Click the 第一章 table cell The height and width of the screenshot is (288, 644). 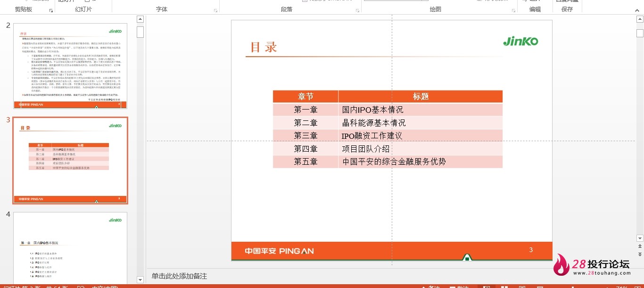pyautogui.click(x=305, y=110)
